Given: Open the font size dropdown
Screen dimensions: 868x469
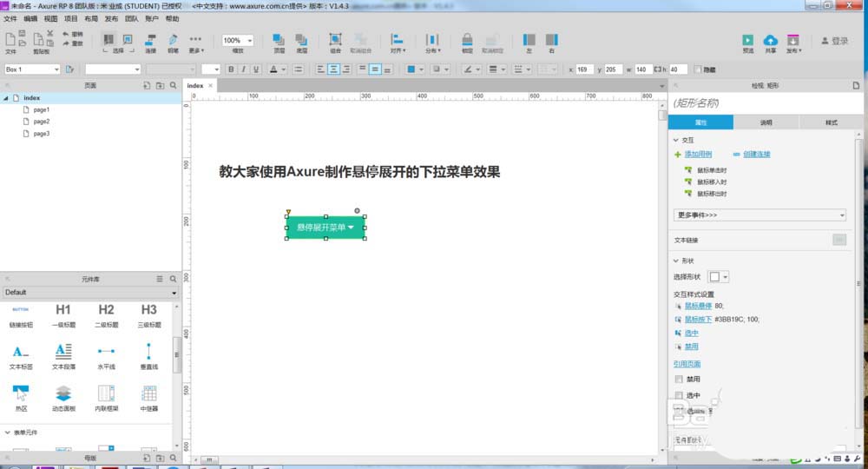Looking at the screenshot, I should pyautogui.click(x=210, y=69).
